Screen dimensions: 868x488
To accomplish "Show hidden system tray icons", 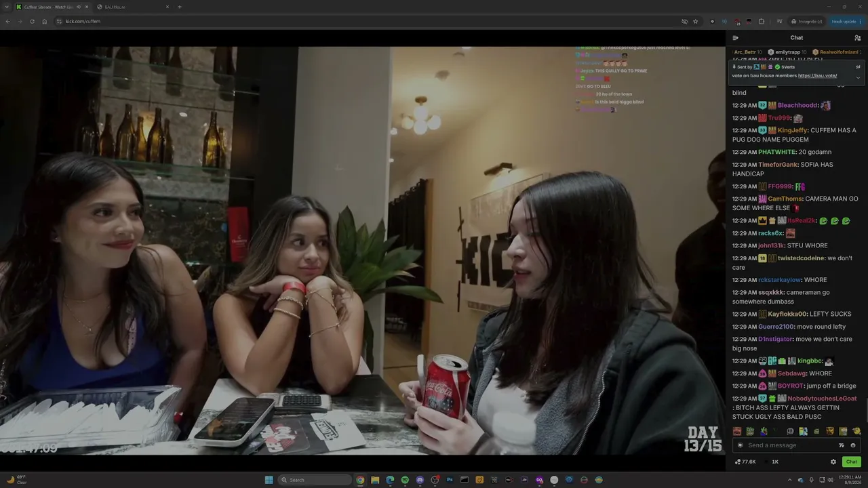I will (789, 480).
